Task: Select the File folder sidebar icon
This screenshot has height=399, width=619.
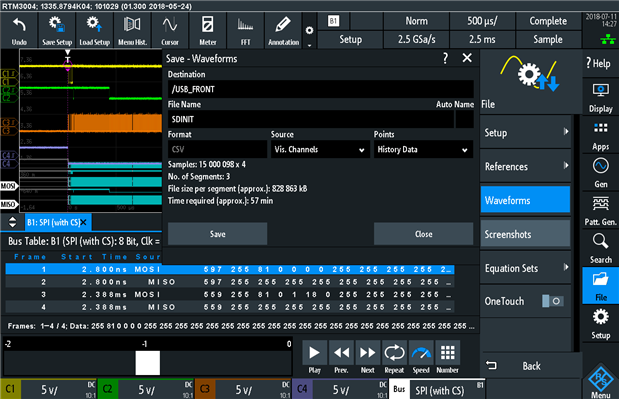Action: [x=600, y=286]
